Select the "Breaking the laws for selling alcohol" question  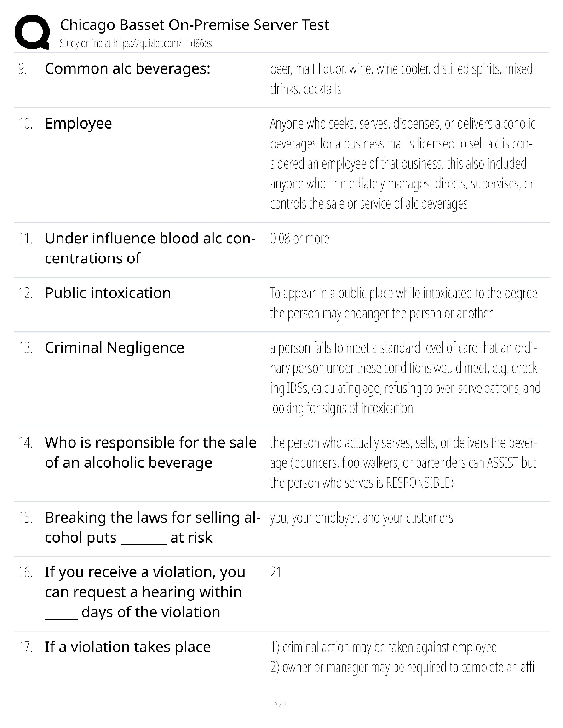(x=152, y=527)
